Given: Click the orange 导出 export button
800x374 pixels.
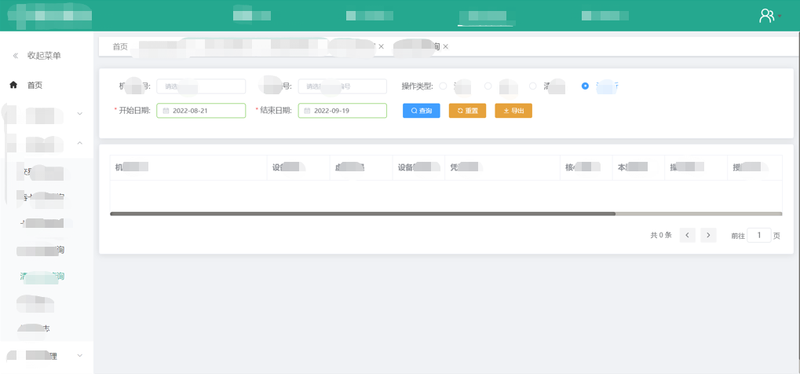Looking at the screenshot, I should tap(513, 111).
